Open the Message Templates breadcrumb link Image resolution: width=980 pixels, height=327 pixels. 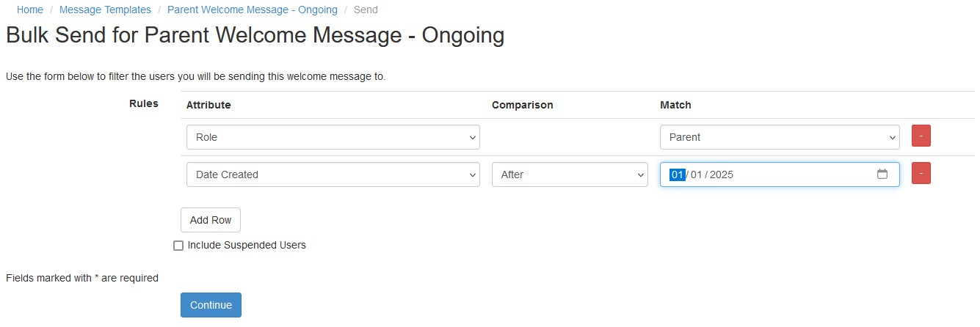(x=105, y=10)
